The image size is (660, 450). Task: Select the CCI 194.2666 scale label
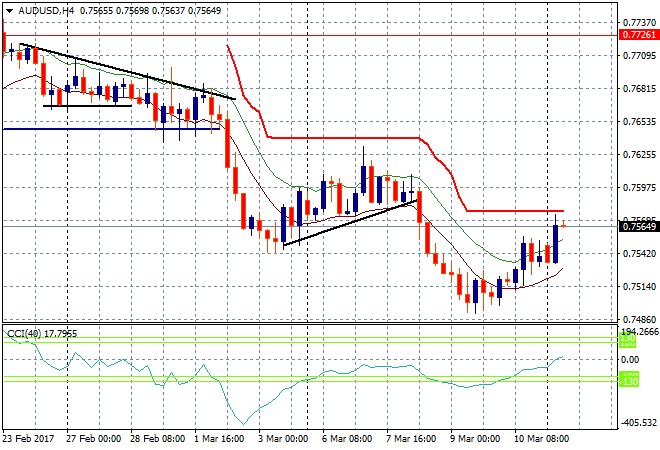(640, 332)
